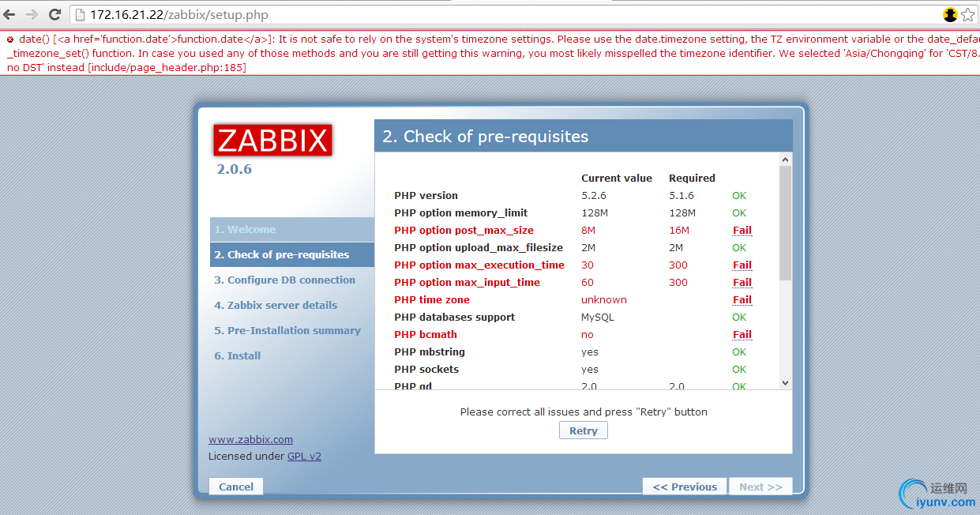Click PHP databases support label
980x515 pixels.
454,318
